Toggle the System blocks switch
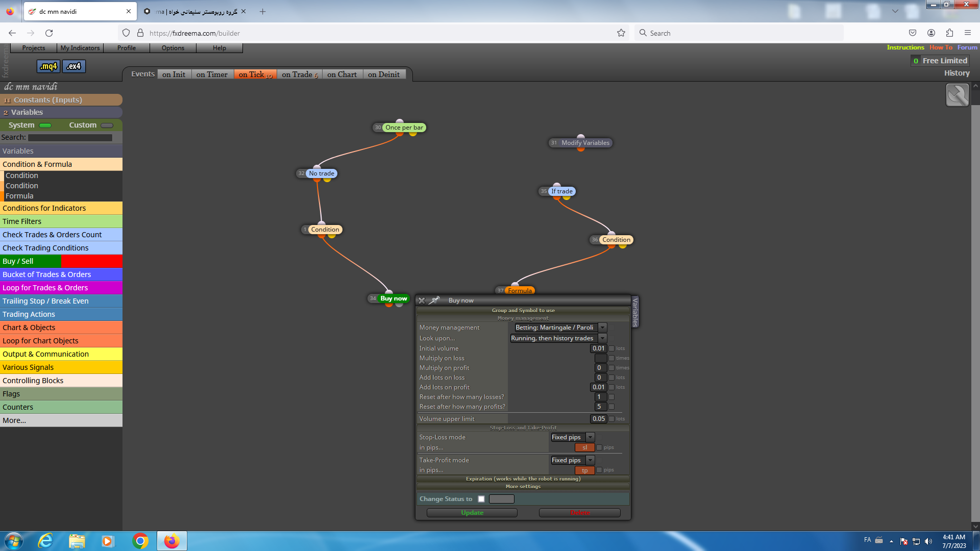 coord(45,126)
